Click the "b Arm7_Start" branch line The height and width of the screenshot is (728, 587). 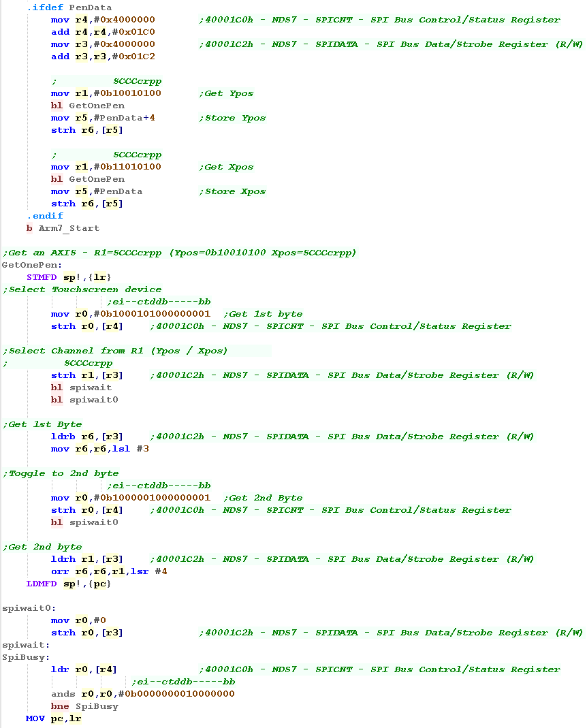63,228
